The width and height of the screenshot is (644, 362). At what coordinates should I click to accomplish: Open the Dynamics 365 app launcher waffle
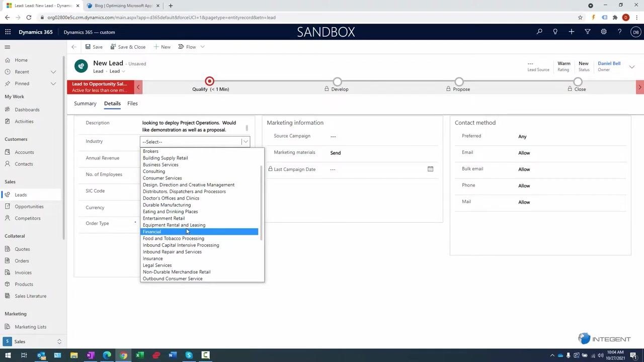8,32
